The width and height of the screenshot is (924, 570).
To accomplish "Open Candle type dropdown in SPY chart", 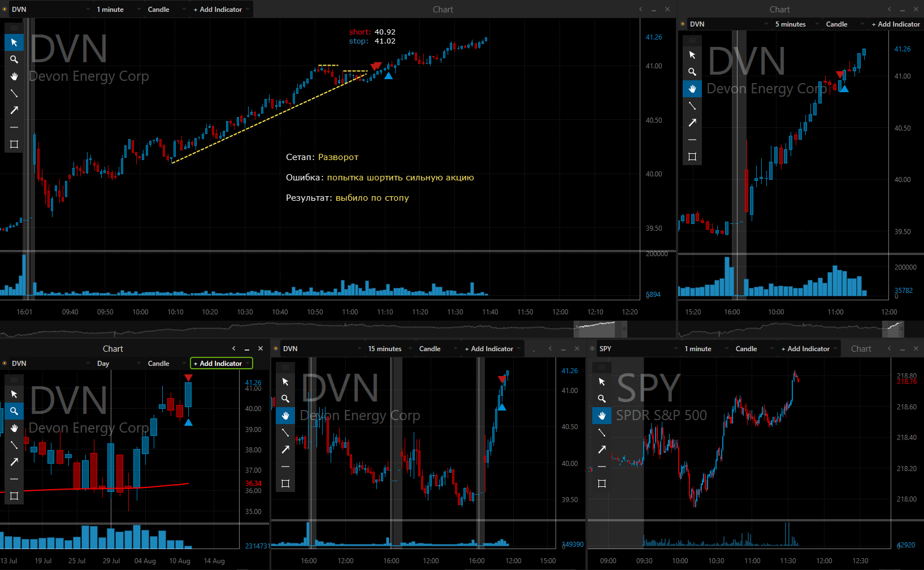I will pyautogui.click(x=754, y=349).
